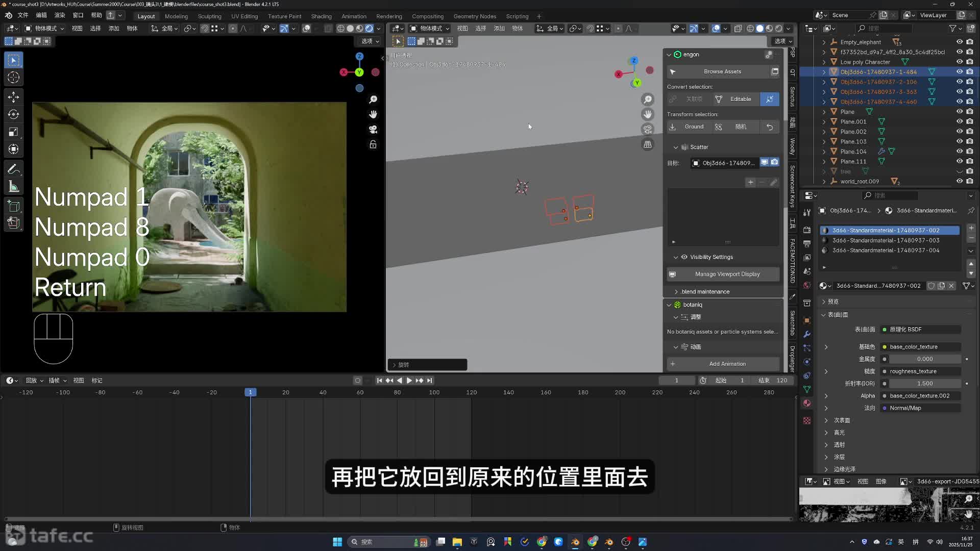Toggle visibility of Low poly Character
The width and height of the screenshot is (980, 551).
point(960,62)
